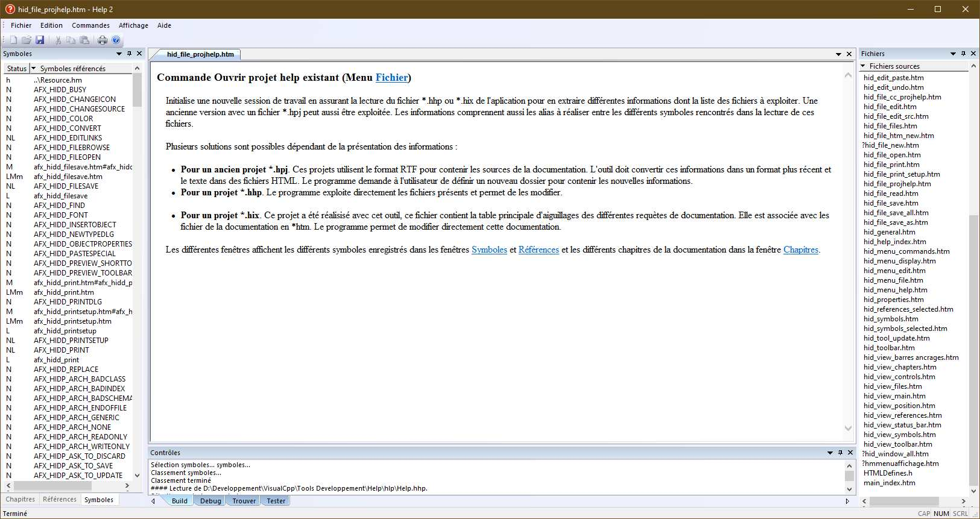This screenshot has height=519, width=980.
Task: Open the document tab list dropdown
Action: (838, 54)
